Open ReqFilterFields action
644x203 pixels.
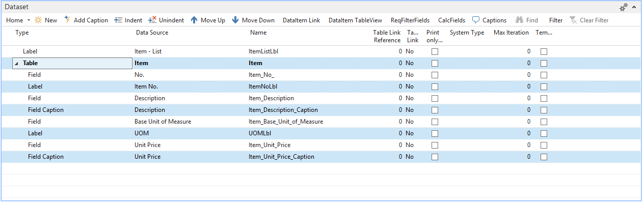point(410,20)
